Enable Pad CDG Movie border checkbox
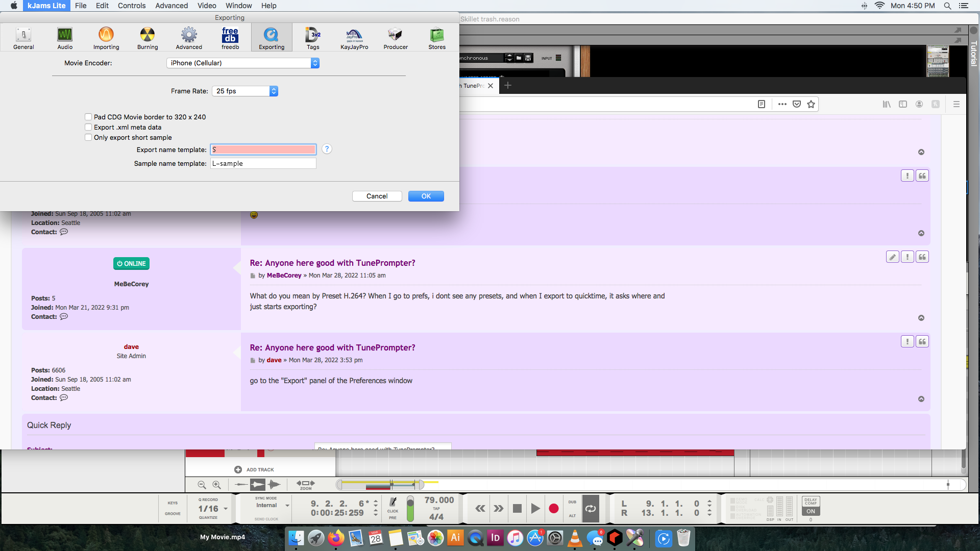 pyautogui.click(x=88, y=117)
